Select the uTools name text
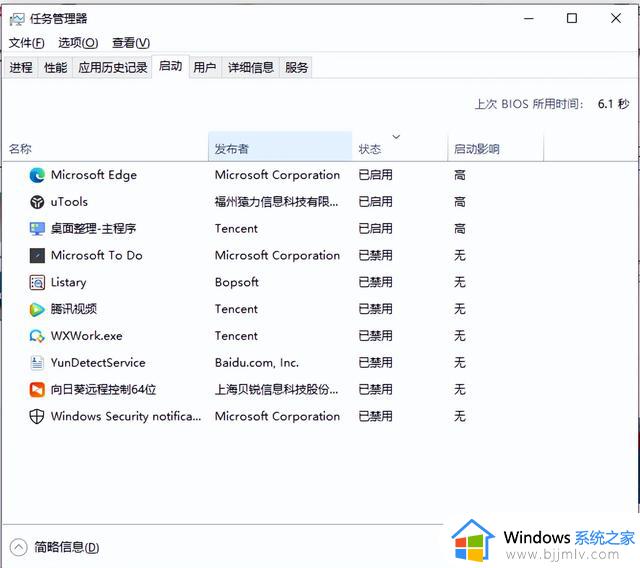The height and width of the screenshot is (568, 640). pyautogui.click(x=69, y=202)
